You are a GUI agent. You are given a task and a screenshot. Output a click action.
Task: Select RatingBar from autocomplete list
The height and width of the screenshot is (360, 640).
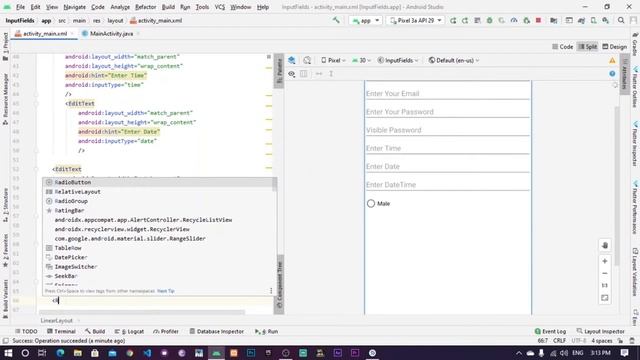click(x=158, y=210)
